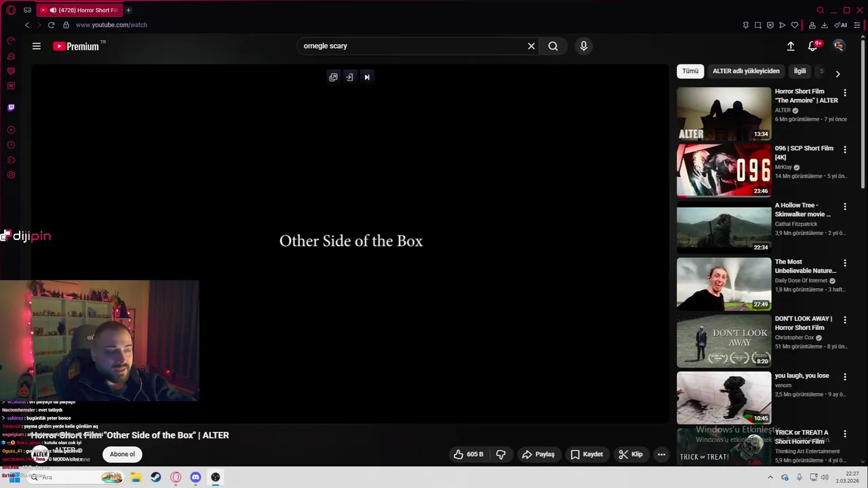
Task: Open the account avatar menu
Action: point(839,46)
